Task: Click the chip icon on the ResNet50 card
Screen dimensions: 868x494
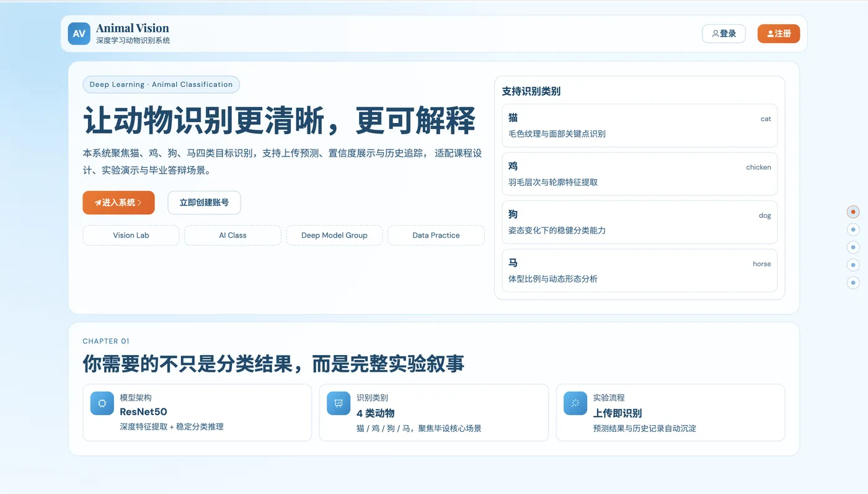Action: [101, 403]
